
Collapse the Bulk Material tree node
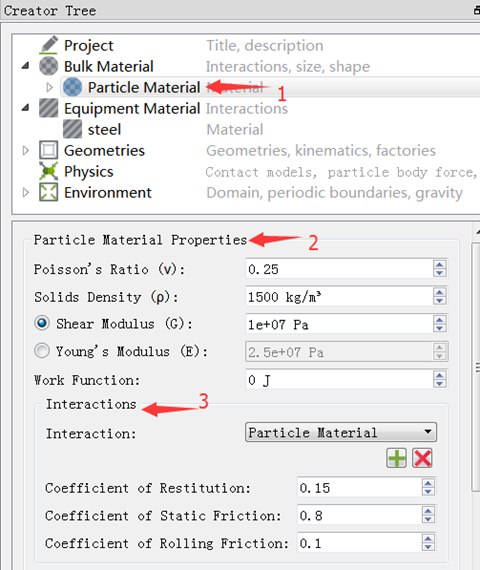(x=25, y=66)
